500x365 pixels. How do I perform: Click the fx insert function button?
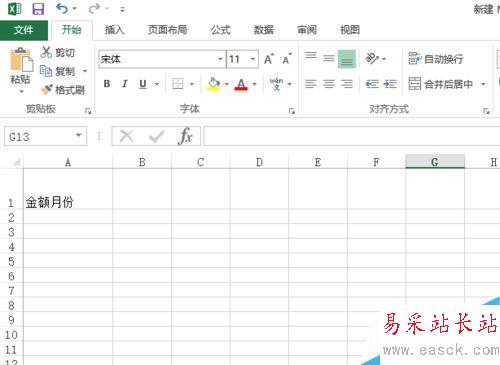click(x=185, y=136)
